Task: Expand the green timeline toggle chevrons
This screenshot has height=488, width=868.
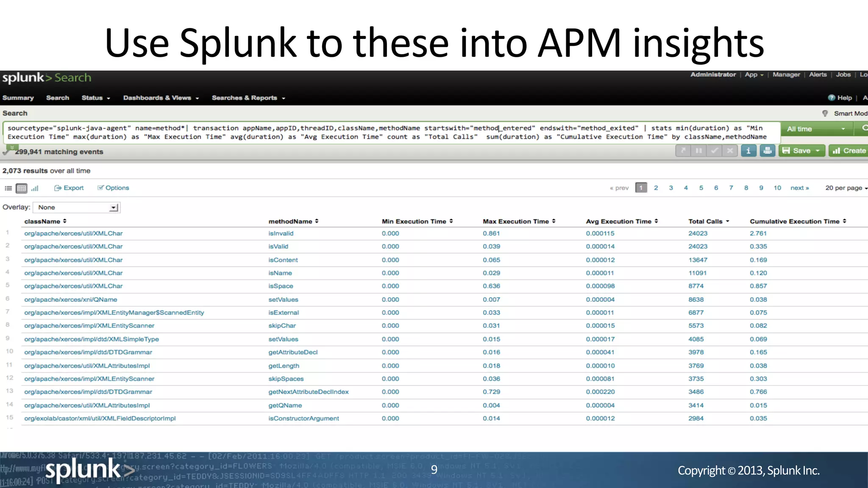Action: 12,147
